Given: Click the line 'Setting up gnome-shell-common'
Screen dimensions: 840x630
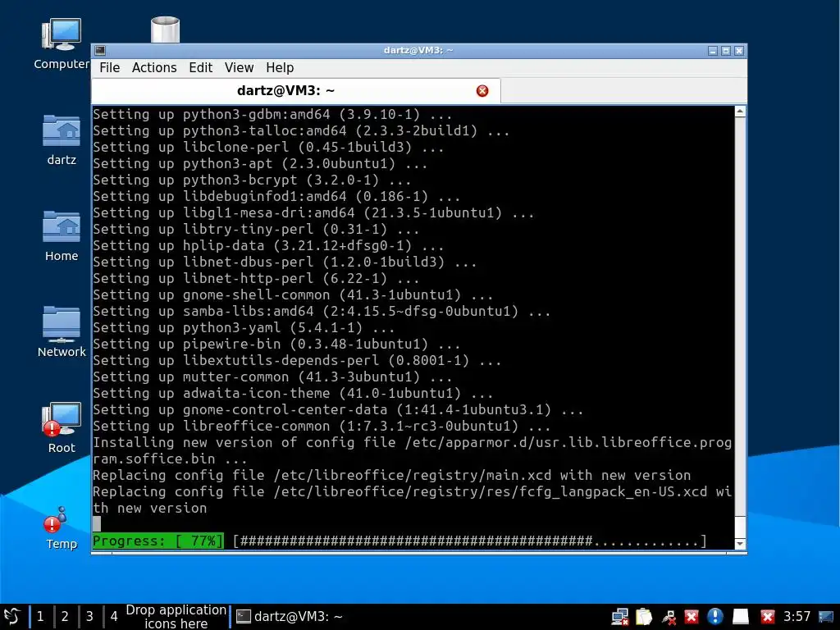Looking at the screenshot, I should pyautogui.click(x=293, y=295).
